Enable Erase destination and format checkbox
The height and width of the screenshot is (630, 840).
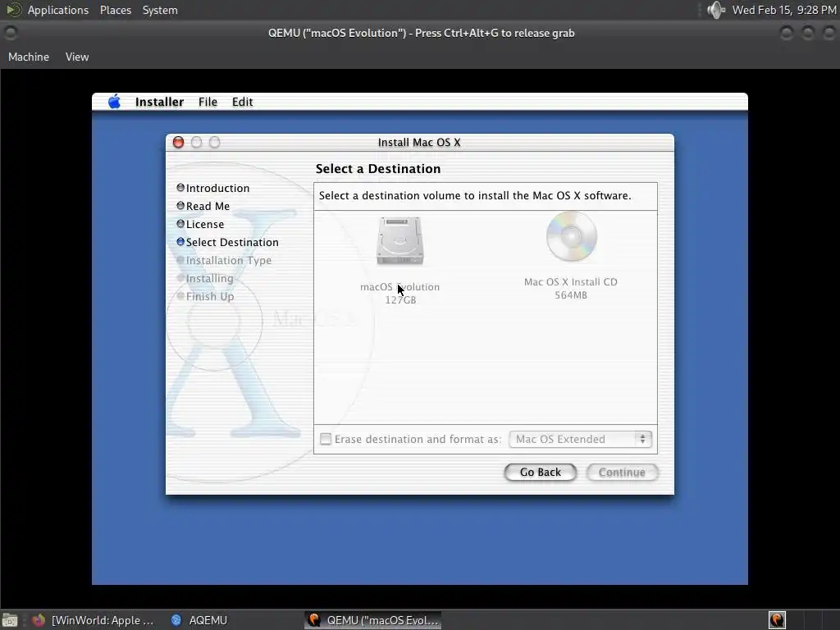pos(326,440)
